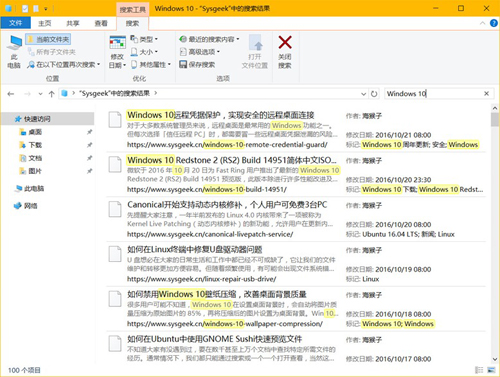
Task: Click pin icon next to 图片
Action: tap(89, 171)
